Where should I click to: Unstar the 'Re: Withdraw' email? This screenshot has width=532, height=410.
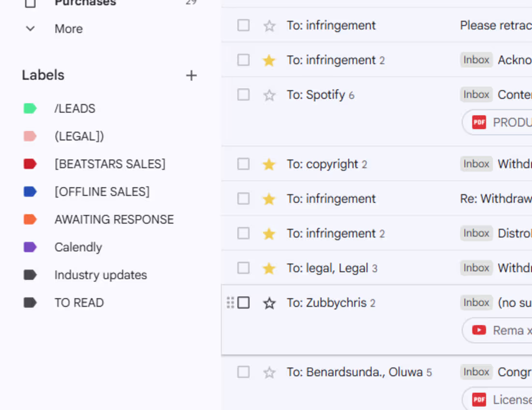[x=269, y=199]
